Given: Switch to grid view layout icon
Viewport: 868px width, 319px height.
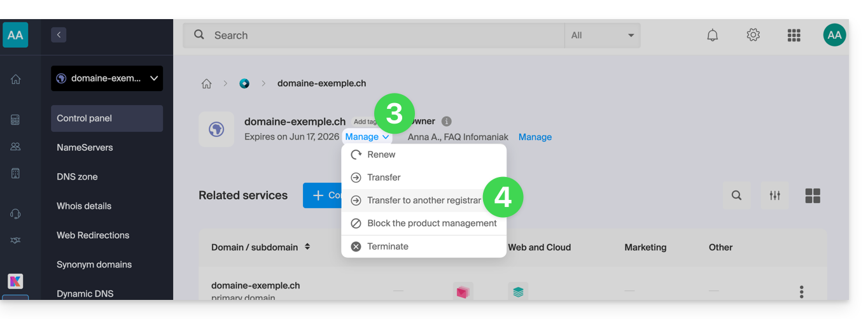Looking at the screenshot, I should 813,195.
